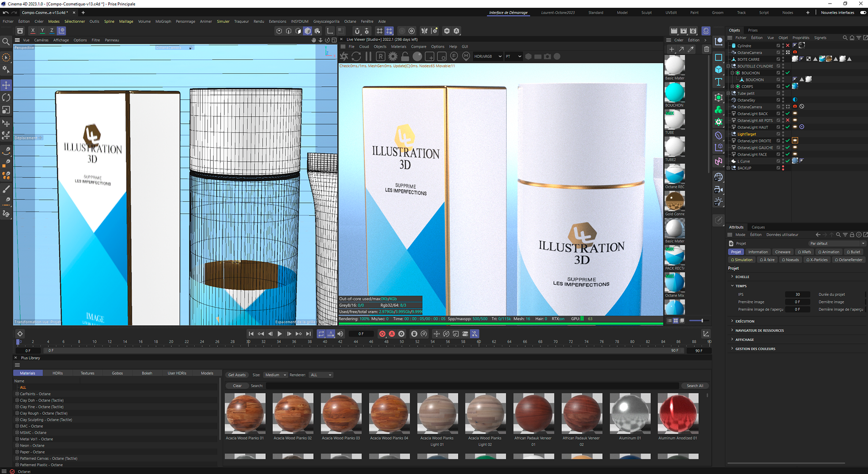This screenshot has width=868, height=474.
Task: Go to end of animation
Action: [x=308, y=333]
